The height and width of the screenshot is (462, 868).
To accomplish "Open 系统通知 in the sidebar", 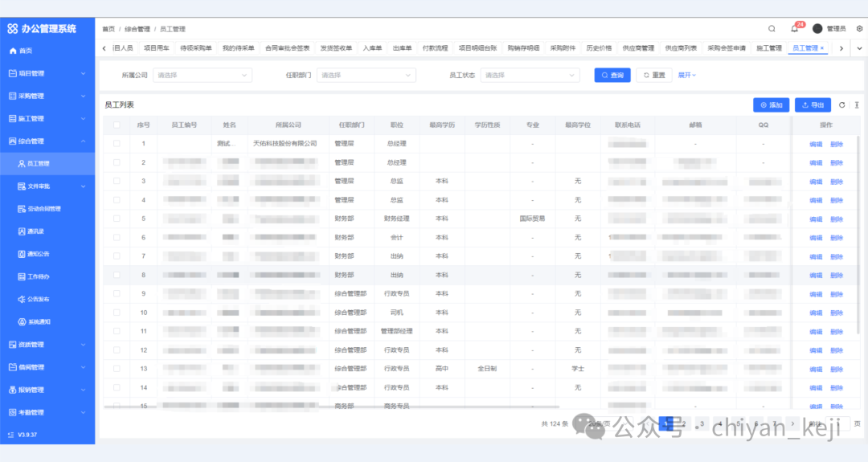I will tap(35, 322).
